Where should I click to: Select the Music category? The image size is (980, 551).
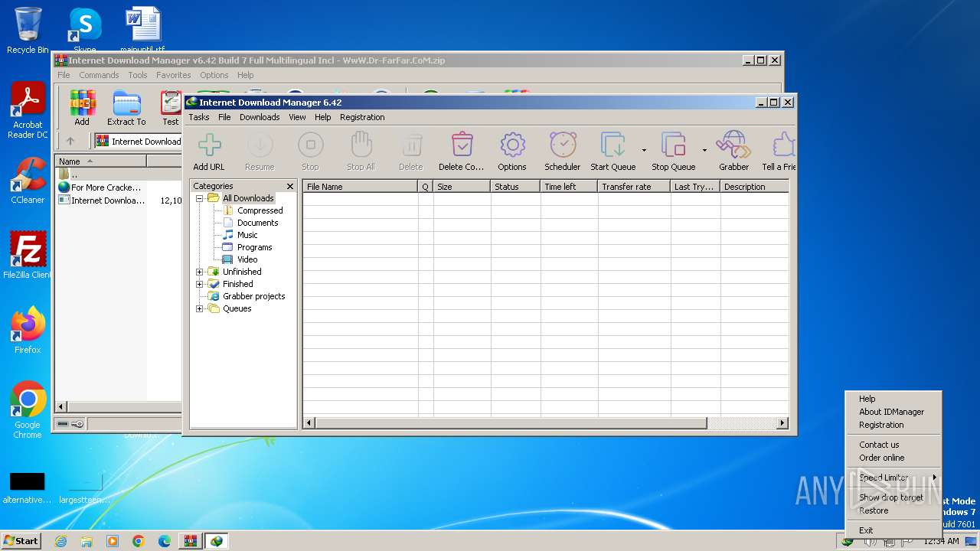click(247, 235)
